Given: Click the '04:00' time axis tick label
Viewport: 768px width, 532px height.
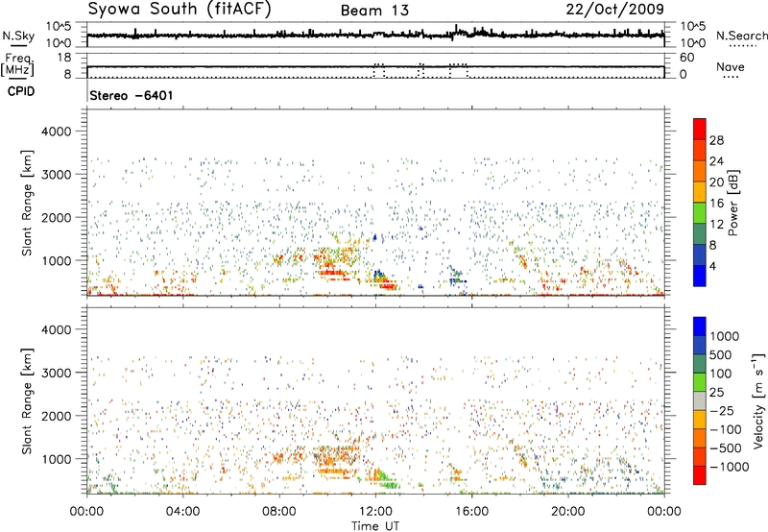Looking at the screenshot, I should coord(182,512).
